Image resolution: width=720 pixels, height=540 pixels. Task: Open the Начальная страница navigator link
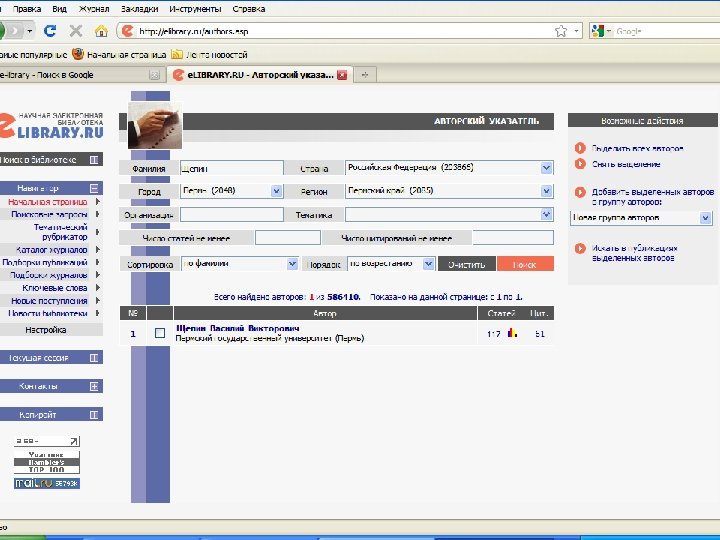(47, 202)
